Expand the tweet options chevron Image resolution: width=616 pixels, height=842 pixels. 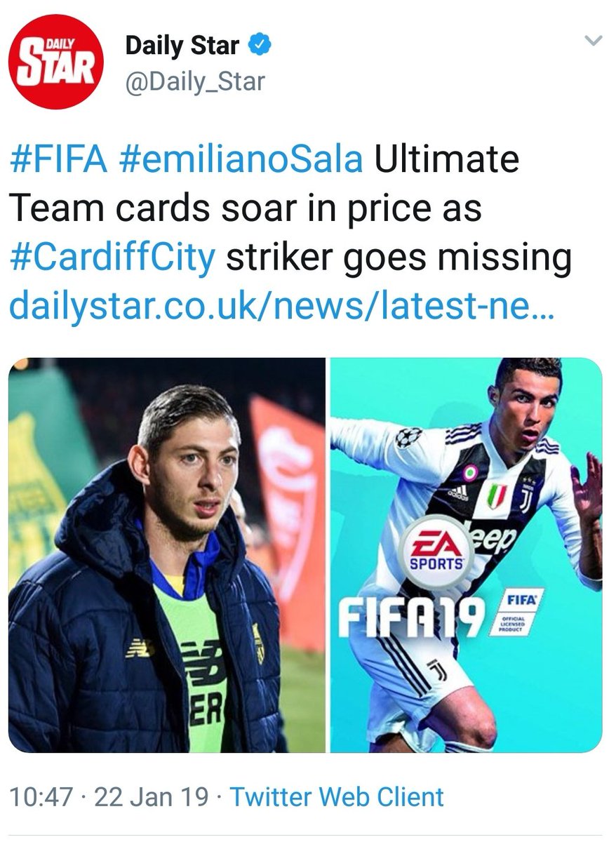click(x=594, y=41)
